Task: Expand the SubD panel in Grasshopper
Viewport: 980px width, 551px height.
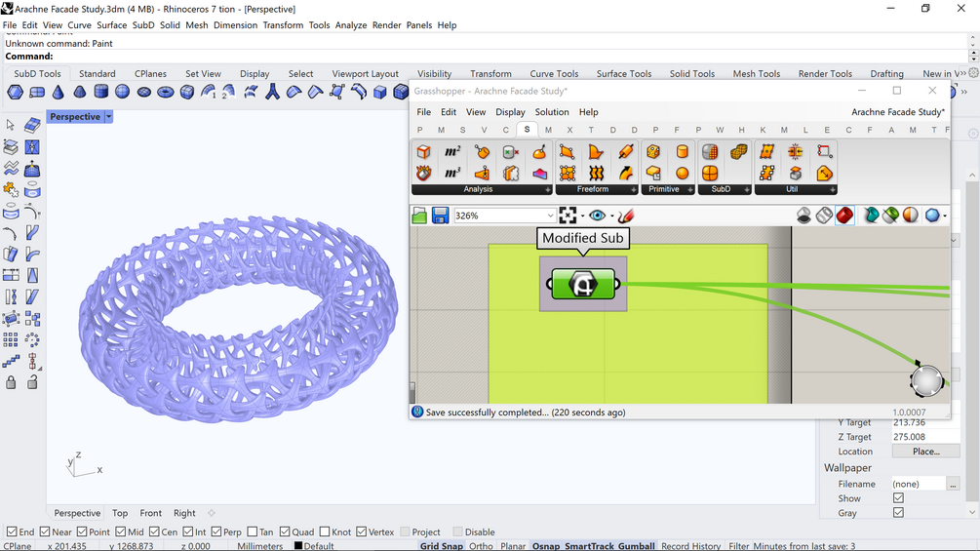Action: [747, 189]
